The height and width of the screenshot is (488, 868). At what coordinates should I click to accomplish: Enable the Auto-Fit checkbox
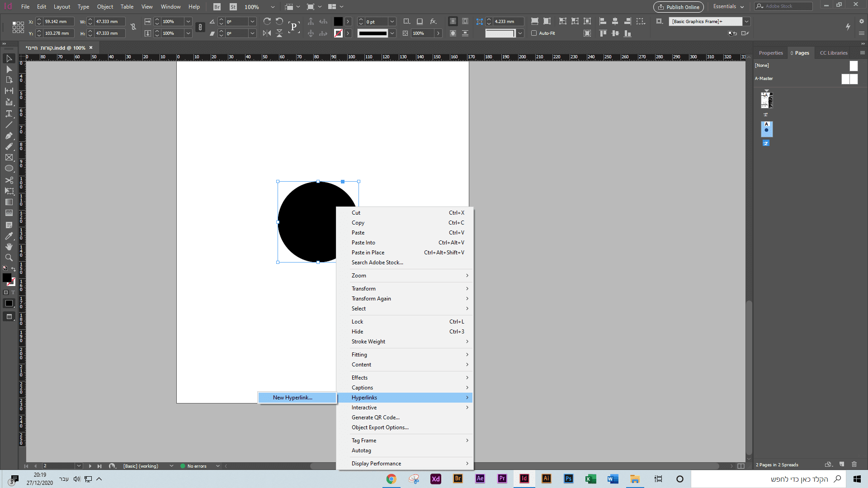pos(534,33)
